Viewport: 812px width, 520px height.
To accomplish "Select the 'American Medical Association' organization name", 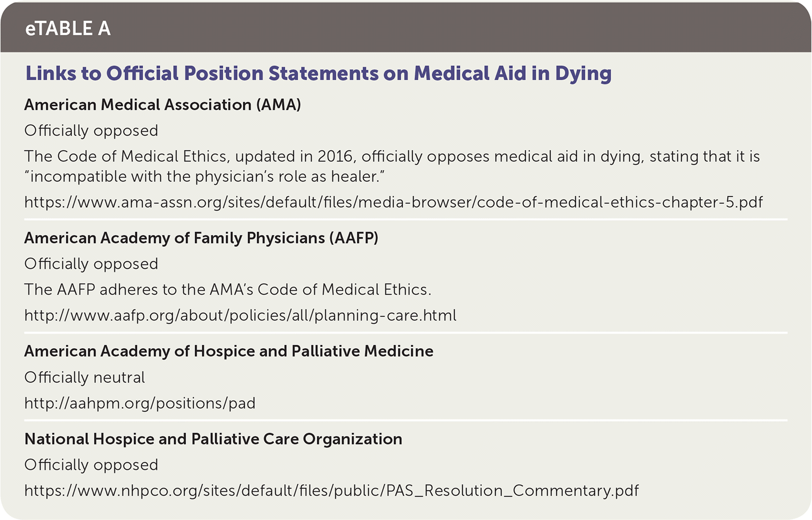I will pyautogui.click(x=138, y=105).
